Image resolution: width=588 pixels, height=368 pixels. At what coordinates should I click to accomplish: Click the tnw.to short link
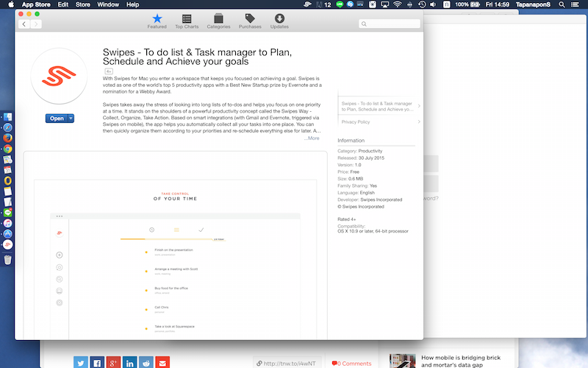point(287,363)
